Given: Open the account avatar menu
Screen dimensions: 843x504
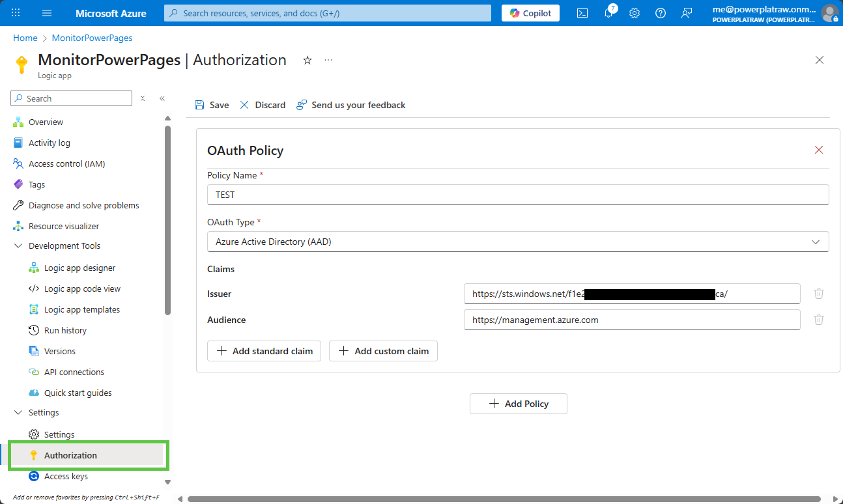Looking at the screenshot, I should coord(829,13).
